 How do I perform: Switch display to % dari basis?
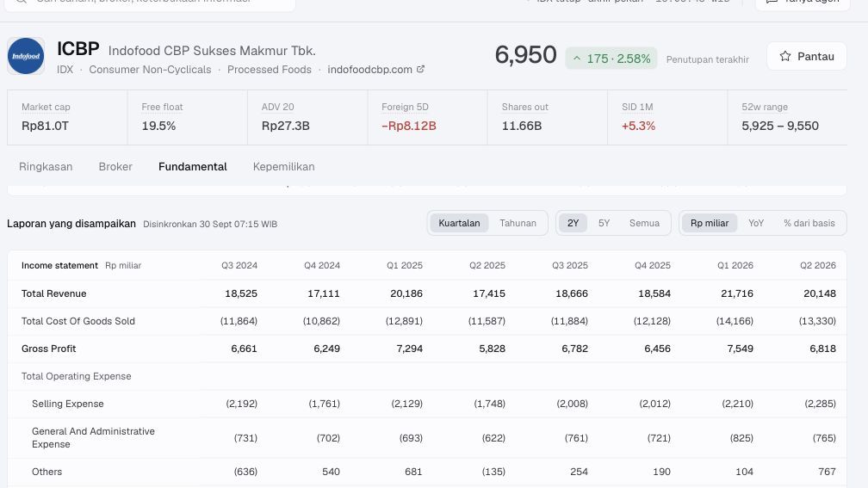pos(809,223)
